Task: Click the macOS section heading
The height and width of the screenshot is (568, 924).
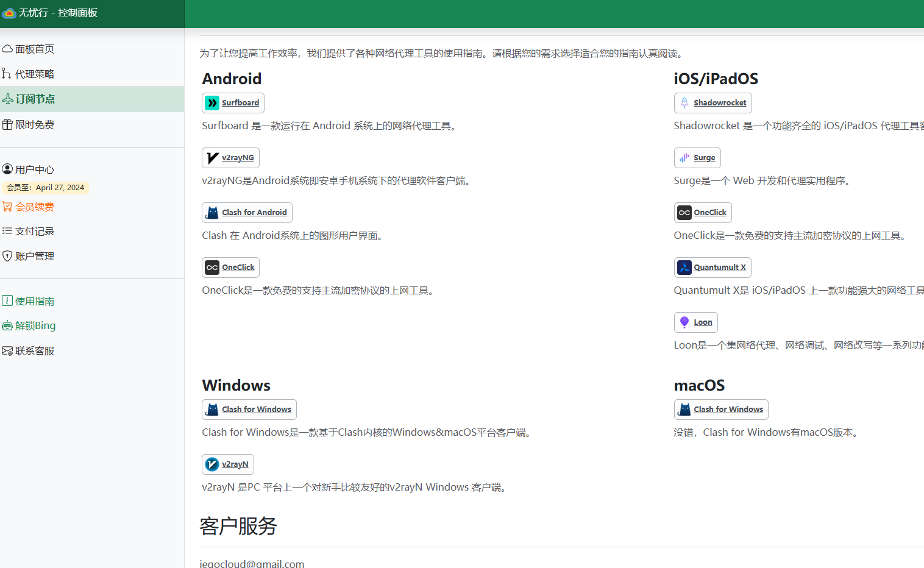Action: [699, 385]
